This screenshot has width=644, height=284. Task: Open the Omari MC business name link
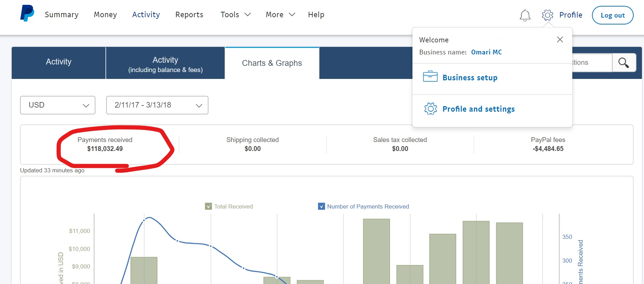487,52
